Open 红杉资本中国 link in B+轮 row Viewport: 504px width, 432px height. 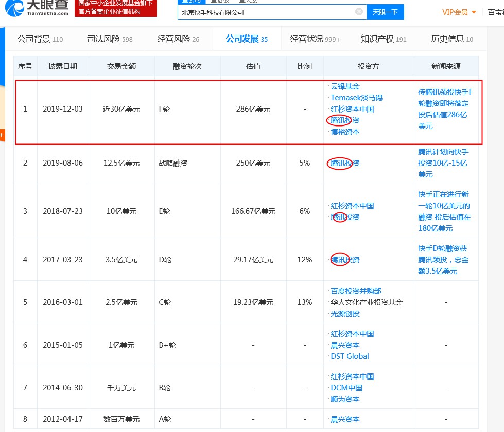point(352,334)
